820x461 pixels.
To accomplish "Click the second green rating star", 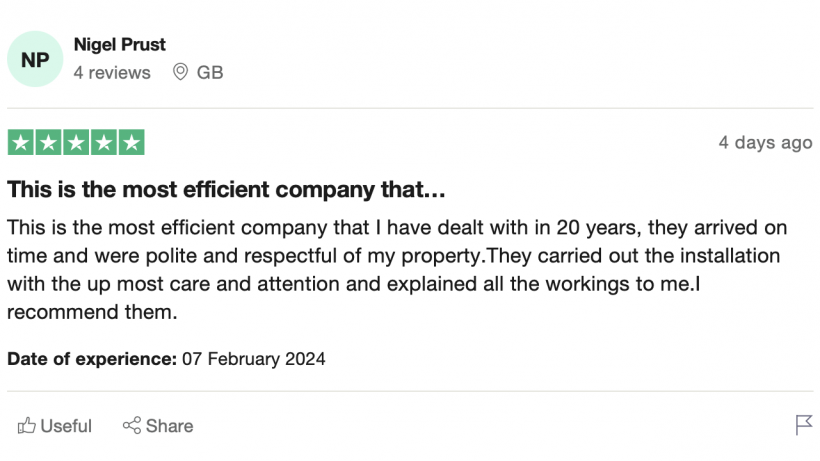I will pos(49,142).
